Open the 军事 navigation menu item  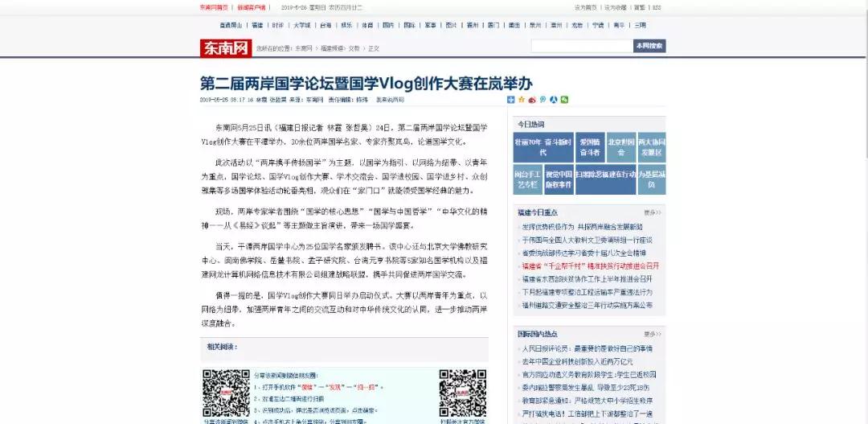[x=430, y=25]
